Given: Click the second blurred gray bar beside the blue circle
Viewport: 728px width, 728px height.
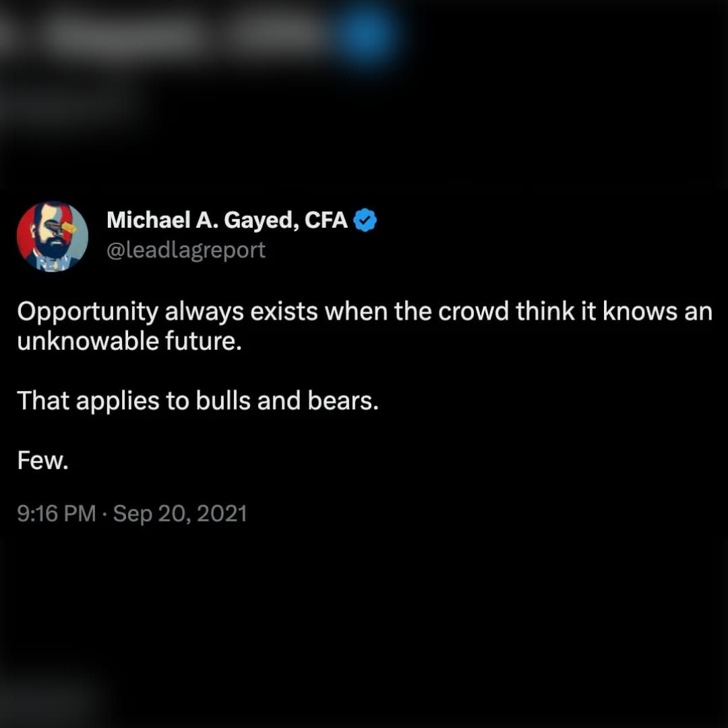Looking at the screenshot, I should pos(274,34).
